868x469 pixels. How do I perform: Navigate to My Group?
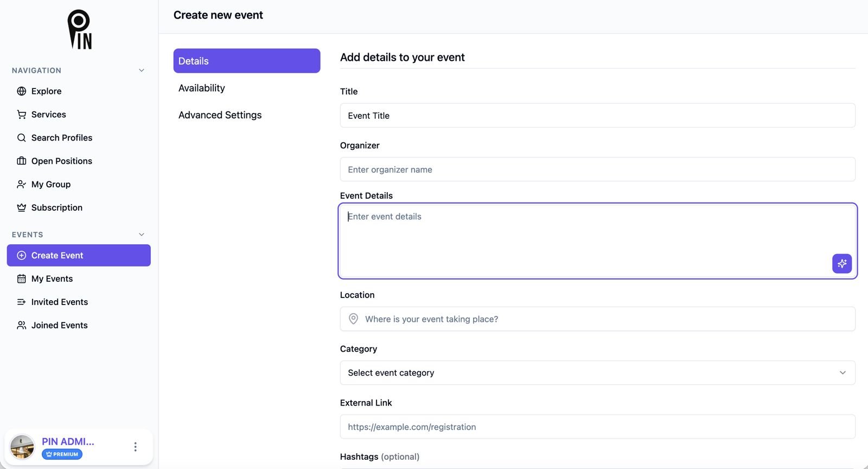pyautogui.click(x=51, y=185)
